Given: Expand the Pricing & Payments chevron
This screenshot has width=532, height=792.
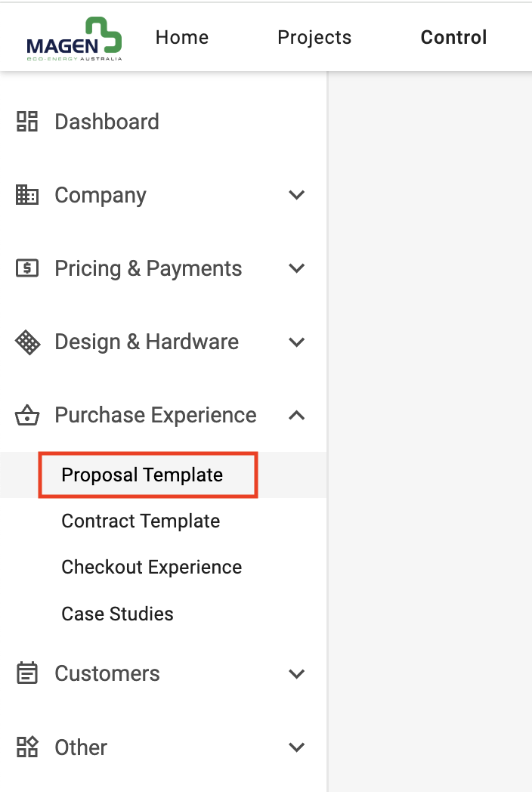Looking at the screenshot, I should pyautogui.click(x=296, y=268).
